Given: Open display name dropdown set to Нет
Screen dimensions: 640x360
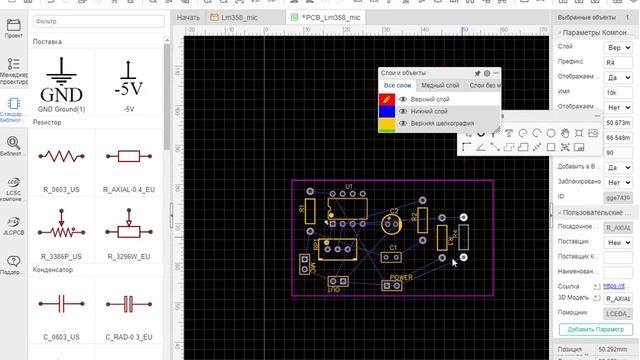Looking at the screenshot, I should [x=618, y=107].
